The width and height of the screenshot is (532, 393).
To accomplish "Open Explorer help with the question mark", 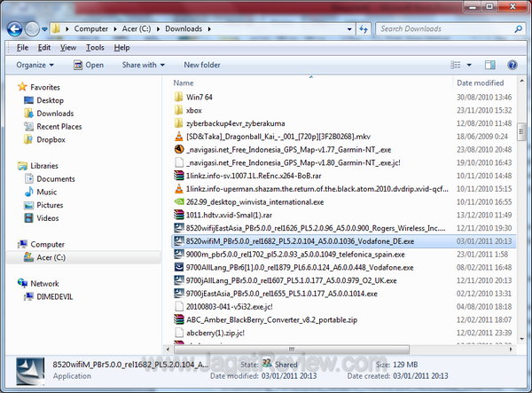I will [512, 65].
